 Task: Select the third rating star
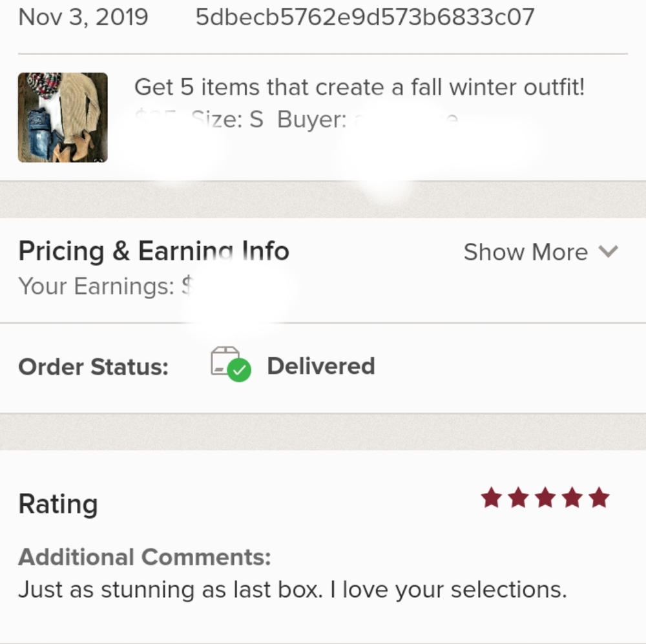(545, 498)
